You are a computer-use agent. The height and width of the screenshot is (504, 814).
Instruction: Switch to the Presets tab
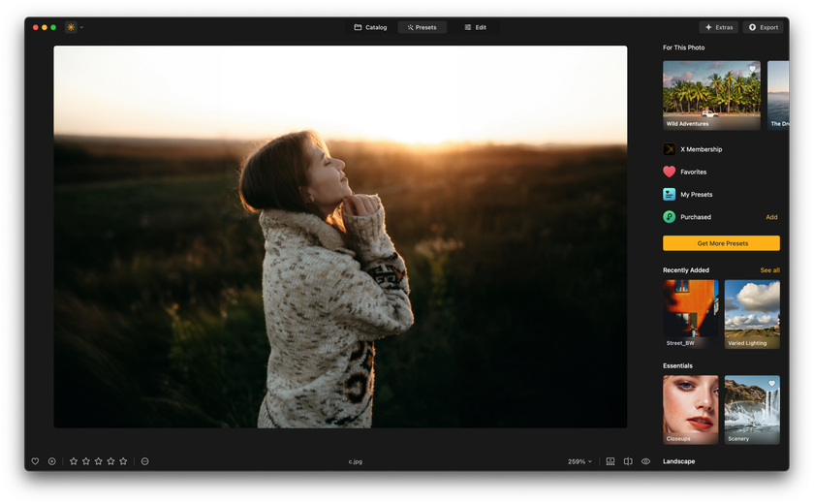(x=423, y=27)
